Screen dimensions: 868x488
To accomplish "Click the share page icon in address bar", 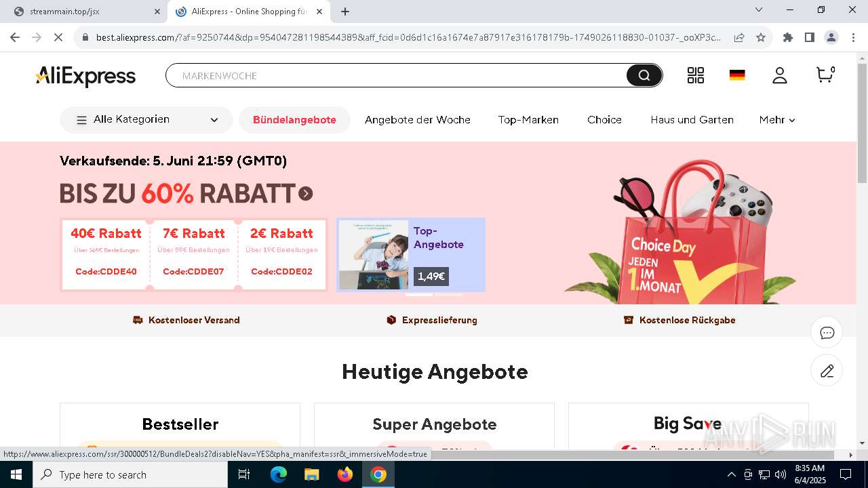I will (x=739, y=37).
